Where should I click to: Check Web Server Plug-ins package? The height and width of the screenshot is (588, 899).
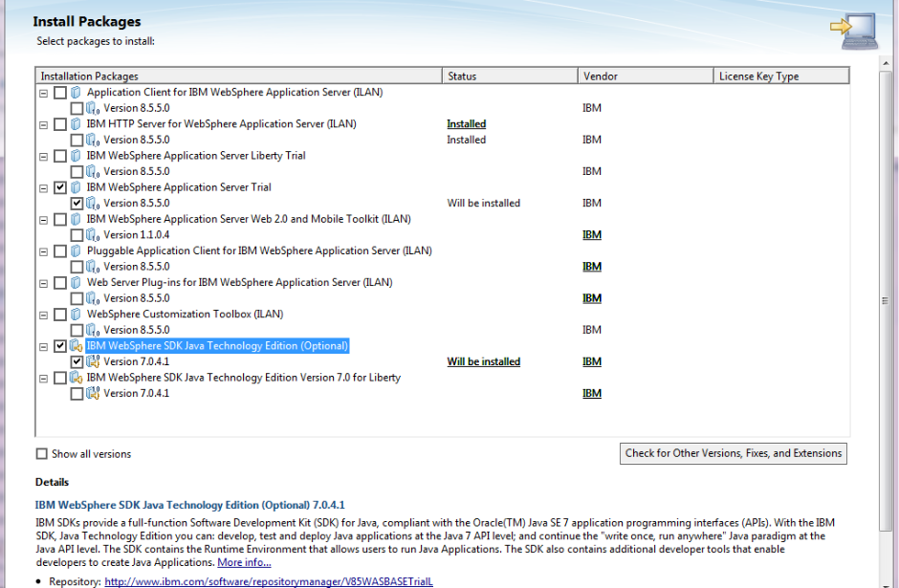pyautogui.click(x=60, y=283)
